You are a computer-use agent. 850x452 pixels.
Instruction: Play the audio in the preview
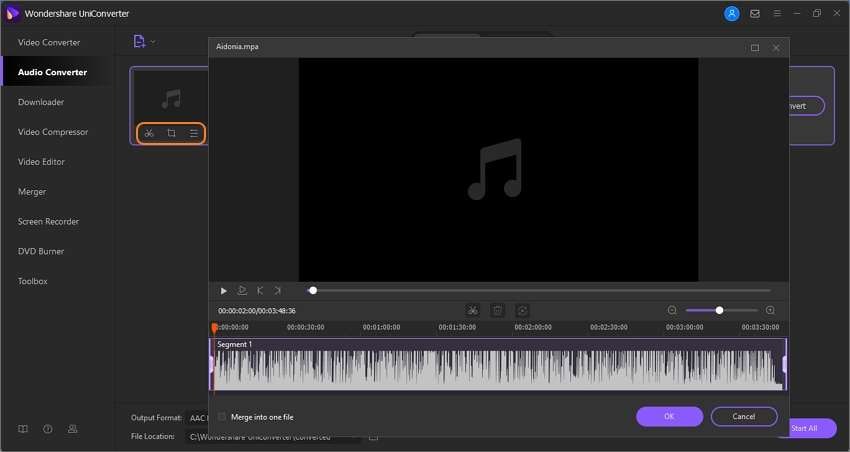[x=223, y=291]
